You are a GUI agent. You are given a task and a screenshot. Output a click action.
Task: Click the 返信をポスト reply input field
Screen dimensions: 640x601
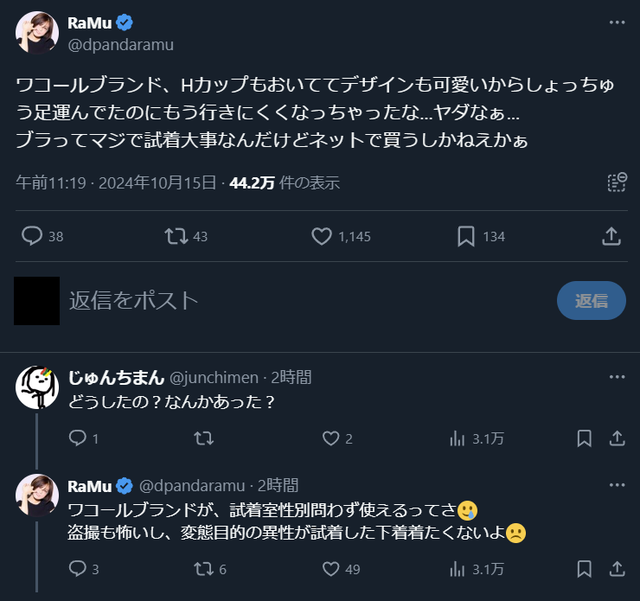click(300, 300)
